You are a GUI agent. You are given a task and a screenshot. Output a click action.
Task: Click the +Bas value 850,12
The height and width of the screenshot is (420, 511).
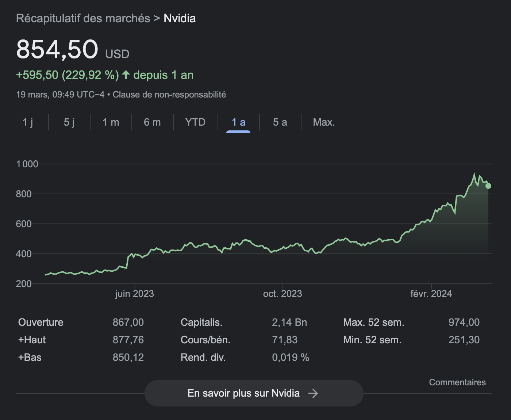[x=128, y=358]
